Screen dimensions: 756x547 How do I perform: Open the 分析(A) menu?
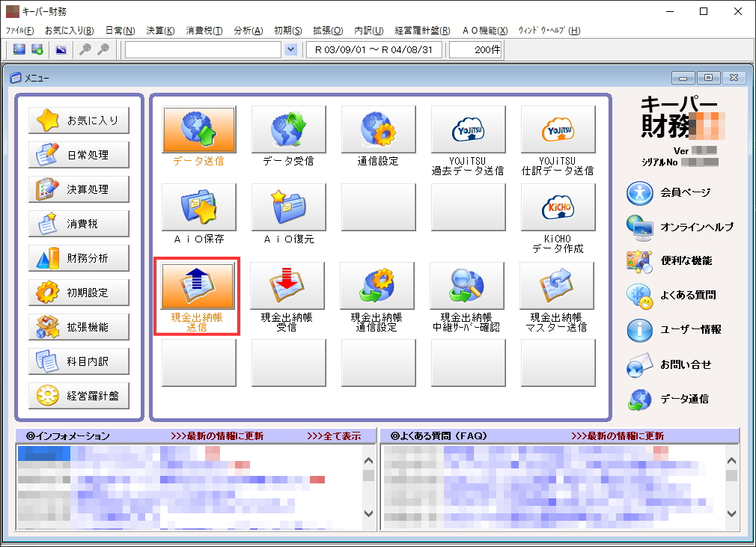(249, 31)
